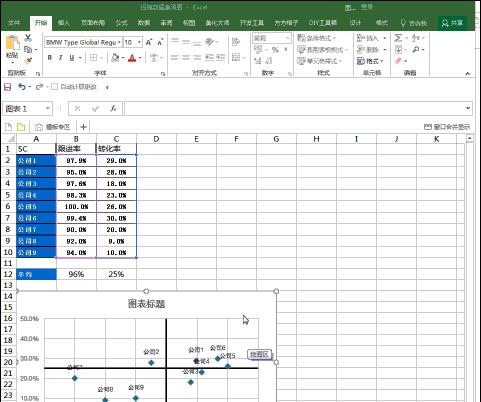Click the Save icon in quick access toolbar
This screenshot has height=402, width=481.
(7, 87)
